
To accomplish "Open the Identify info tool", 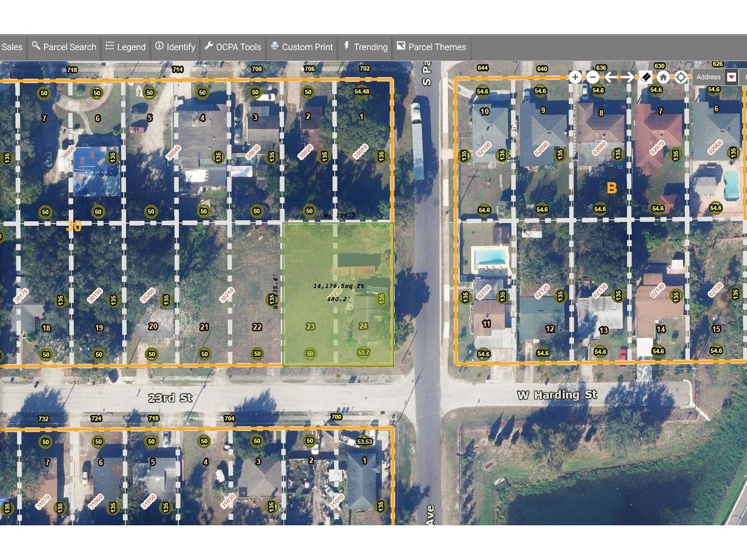I will coord(159,47).
